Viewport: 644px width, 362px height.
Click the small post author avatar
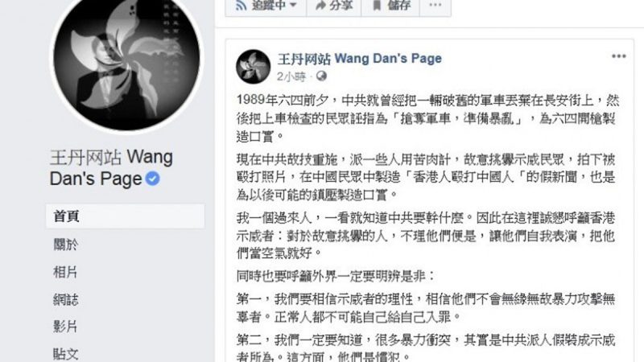pos(253,67)
